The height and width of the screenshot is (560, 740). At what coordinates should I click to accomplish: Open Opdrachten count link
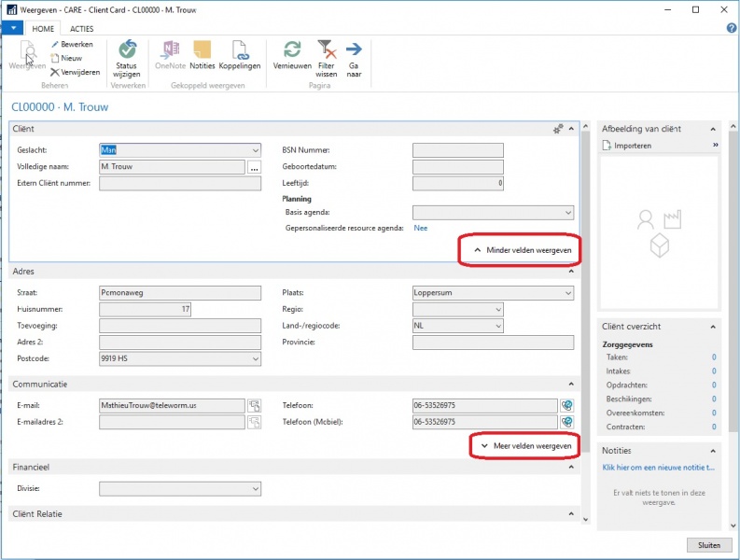(x=714, y=385)
